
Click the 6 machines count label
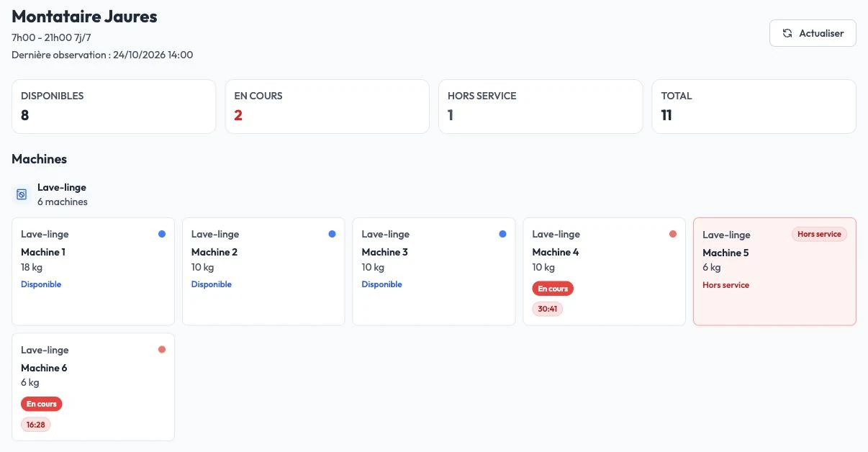63,202
